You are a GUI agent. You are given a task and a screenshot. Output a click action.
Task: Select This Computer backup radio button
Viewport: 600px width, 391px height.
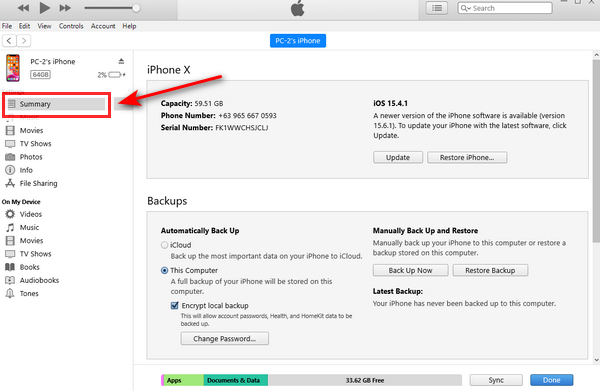point(165,270)
